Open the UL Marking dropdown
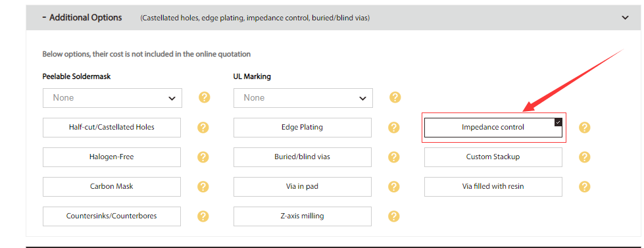This screenshot has width=644, height=248. point(303,98)
